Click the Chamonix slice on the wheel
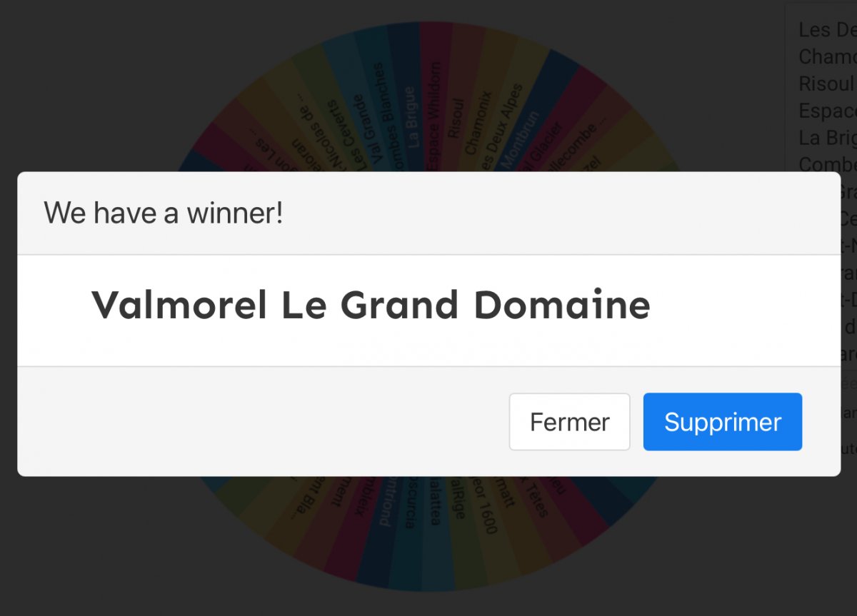This screenshot has height=616, width=857. pyautogui.click(x=478, y=123)
